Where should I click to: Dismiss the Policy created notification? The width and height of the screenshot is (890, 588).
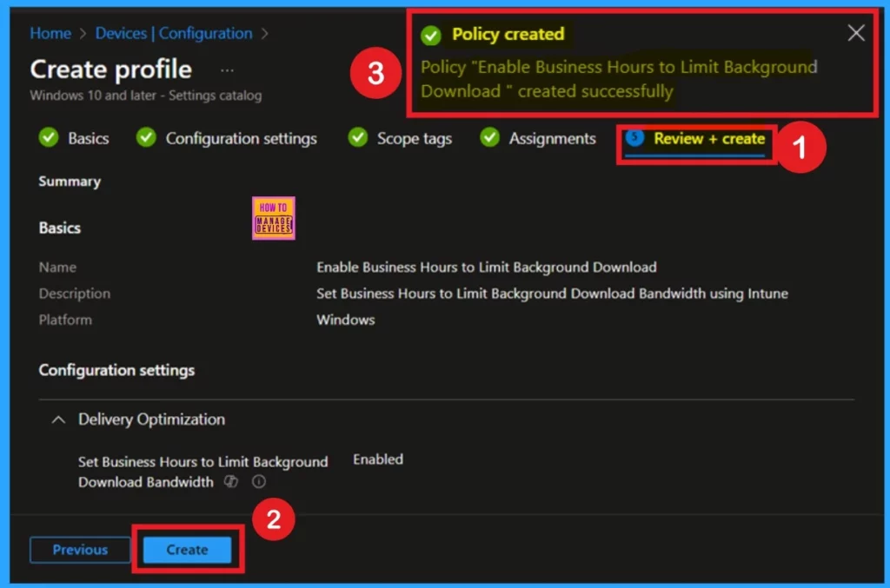tap(856, 33)
